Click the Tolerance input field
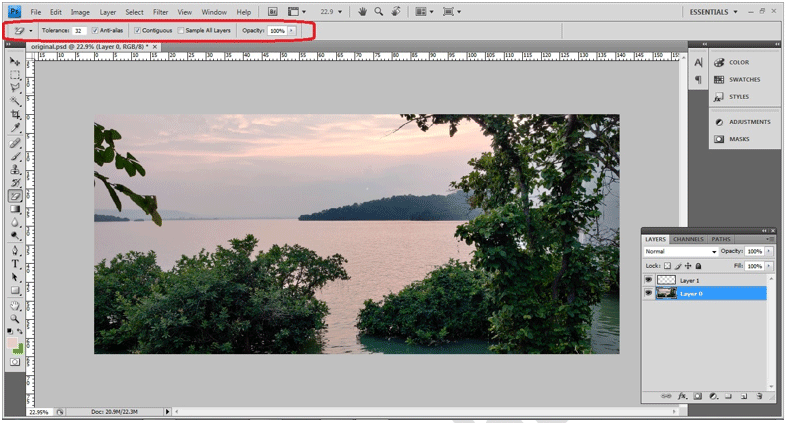This screenshot has width=786, height=423. [79, 31]
